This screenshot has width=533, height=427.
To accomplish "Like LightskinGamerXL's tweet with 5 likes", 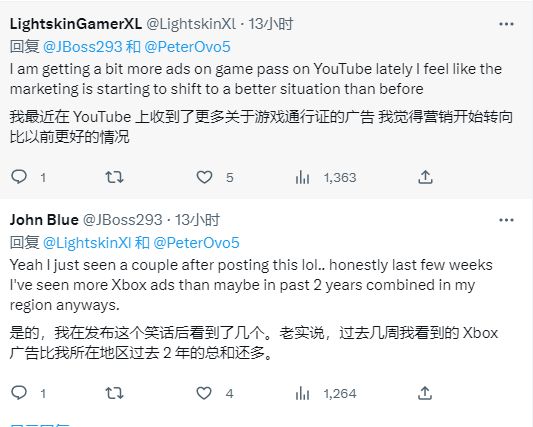I will [x=204, y=177].
